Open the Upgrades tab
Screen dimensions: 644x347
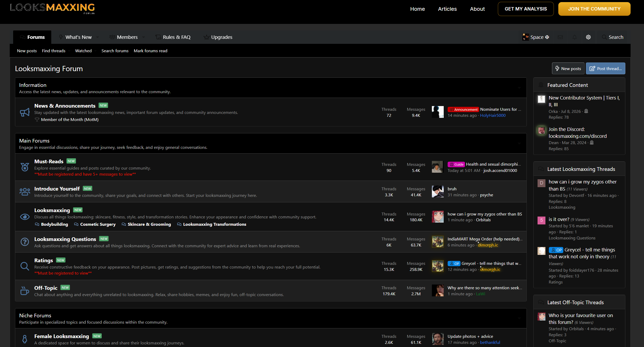(x=218, y=37)
